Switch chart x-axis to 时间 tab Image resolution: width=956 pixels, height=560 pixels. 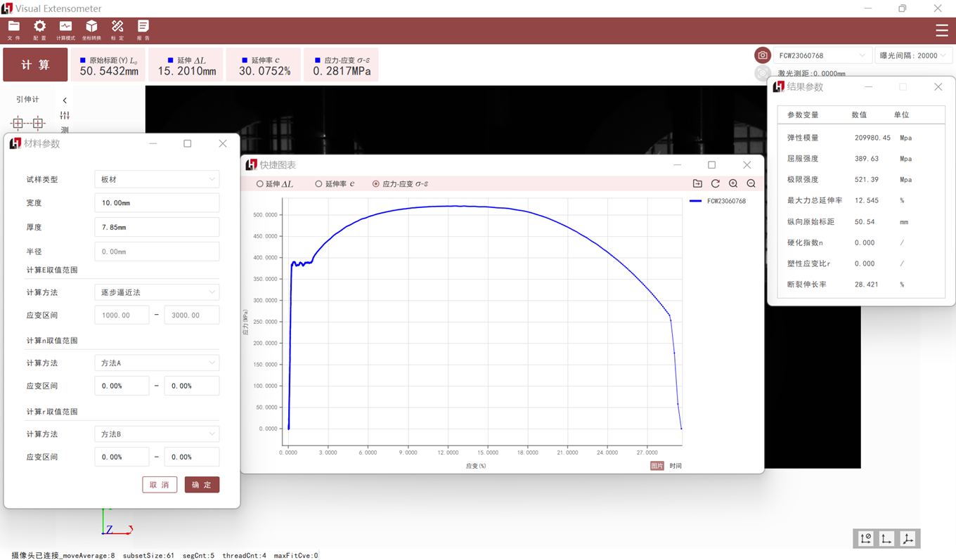coord(676,466)
